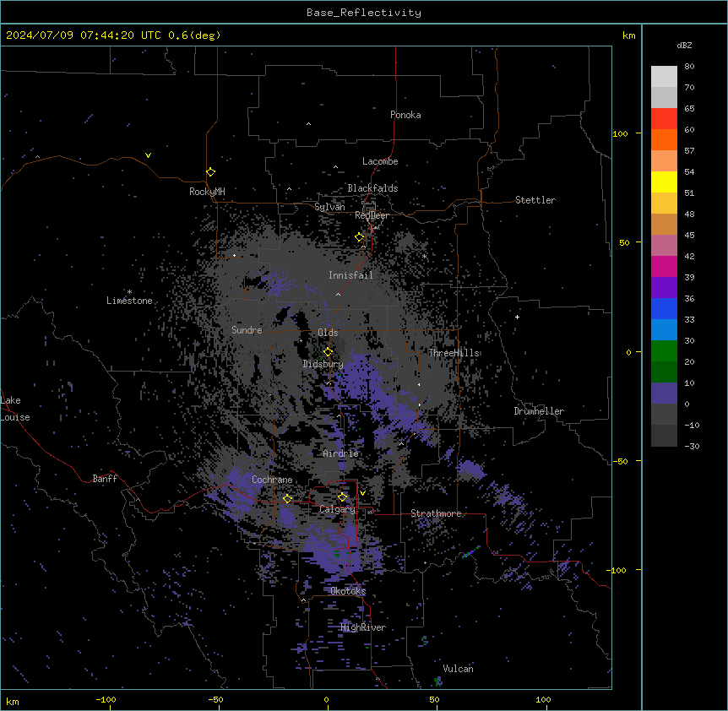Click the Airdrie city label
Screen dimensions: 728x711
[341, 453]
